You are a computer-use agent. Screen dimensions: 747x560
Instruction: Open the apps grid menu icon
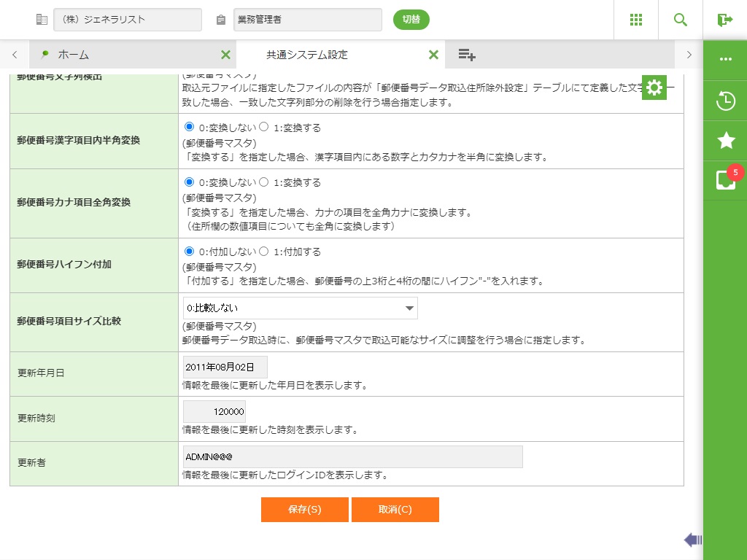(x=635, y=20)
